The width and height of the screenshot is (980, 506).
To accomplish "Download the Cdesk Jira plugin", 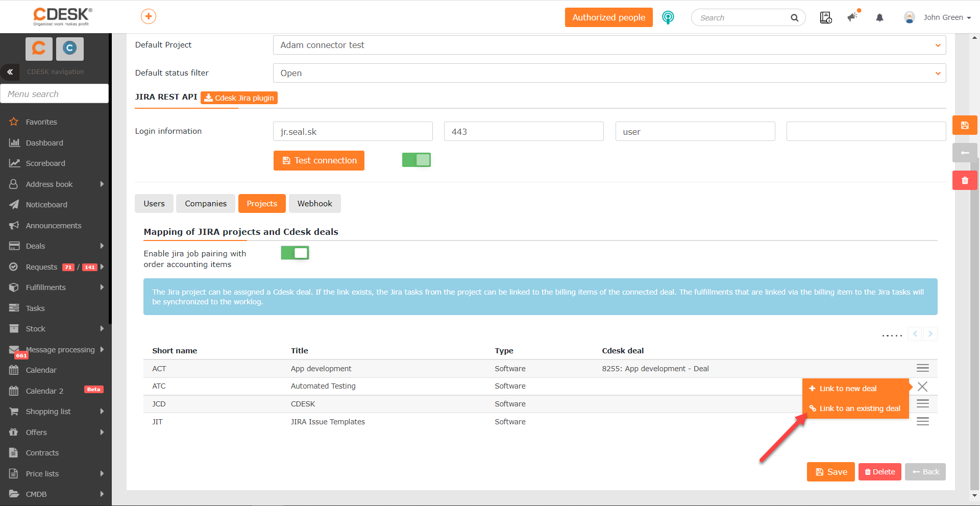I will (x=239, y=98).
